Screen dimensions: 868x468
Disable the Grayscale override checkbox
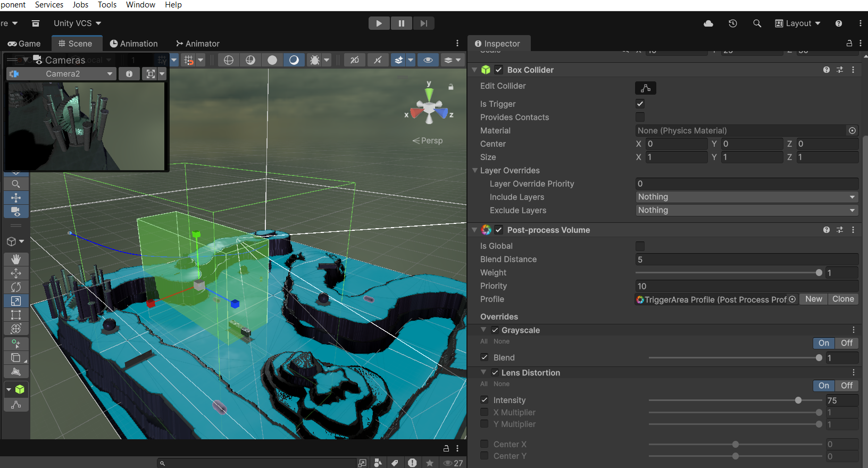[x=495, y=330]
